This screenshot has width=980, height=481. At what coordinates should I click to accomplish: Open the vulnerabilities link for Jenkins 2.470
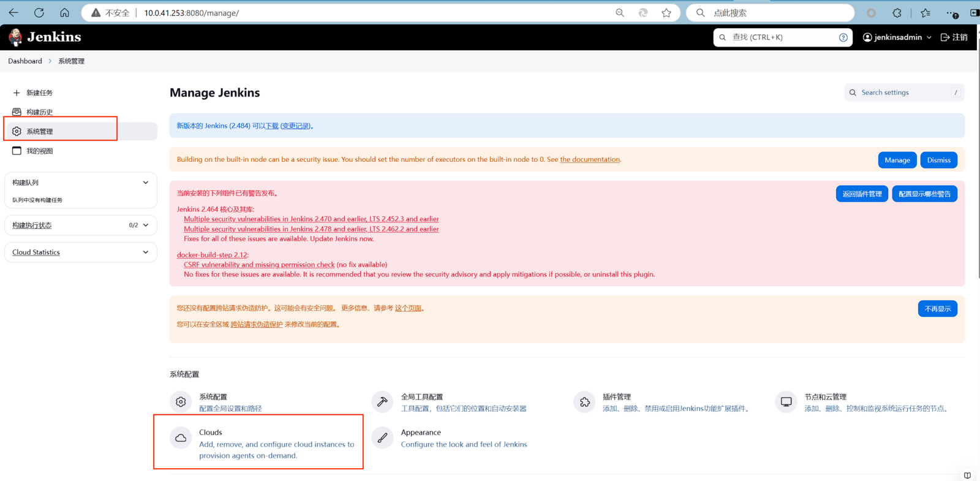pos(311,219)
